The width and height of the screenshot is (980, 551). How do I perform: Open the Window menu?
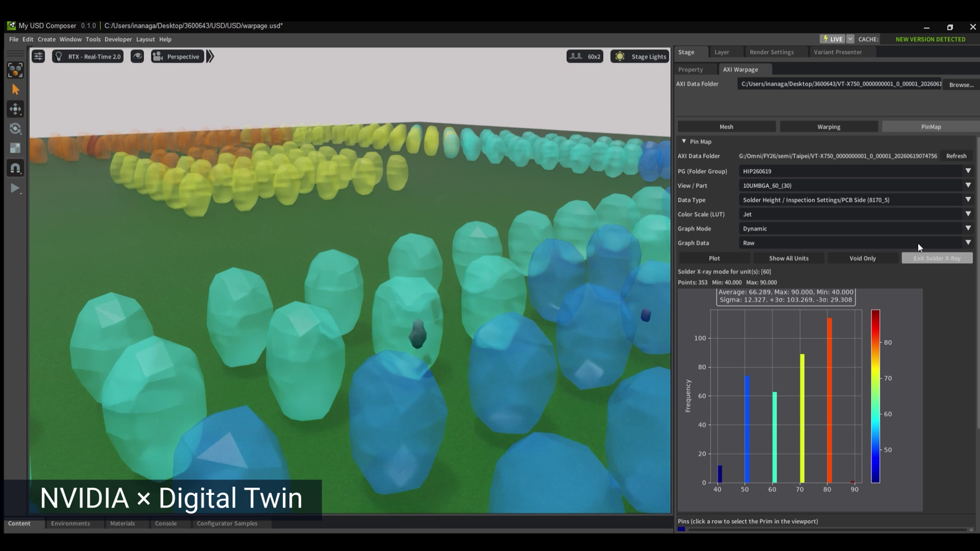(70, 39)
